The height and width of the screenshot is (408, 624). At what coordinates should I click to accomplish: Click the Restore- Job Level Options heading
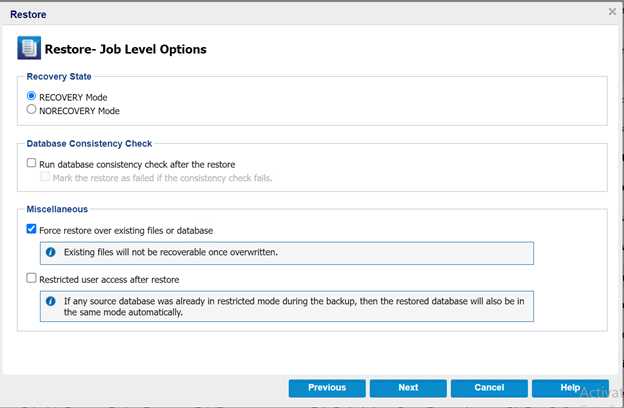click(x=125, y=49)
